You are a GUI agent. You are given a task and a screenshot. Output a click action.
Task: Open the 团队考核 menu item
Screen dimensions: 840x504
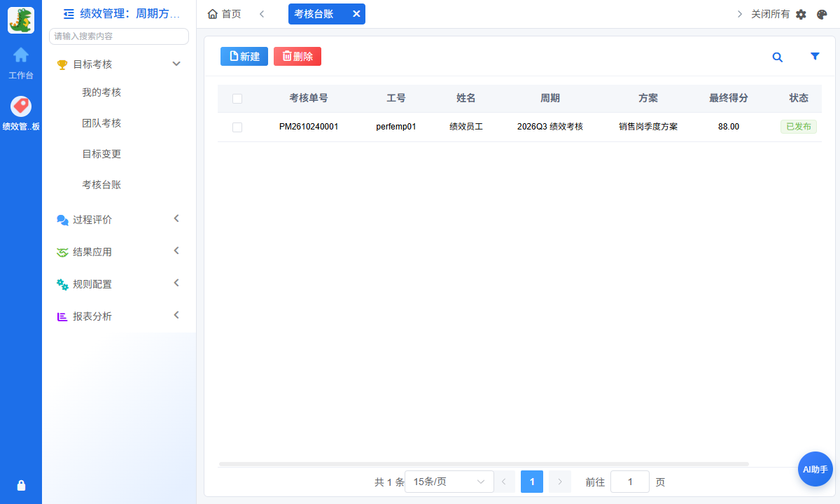pos(101,123)
